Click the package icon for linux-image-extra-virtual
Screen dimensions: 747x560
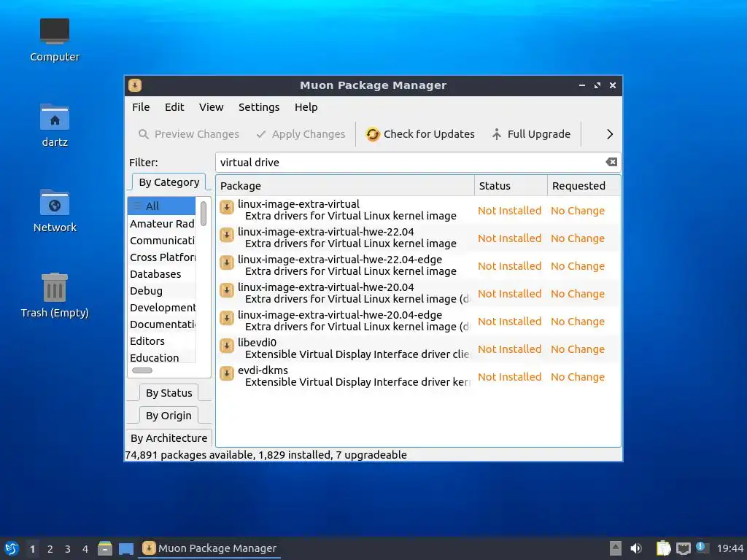tap(227, 207)
